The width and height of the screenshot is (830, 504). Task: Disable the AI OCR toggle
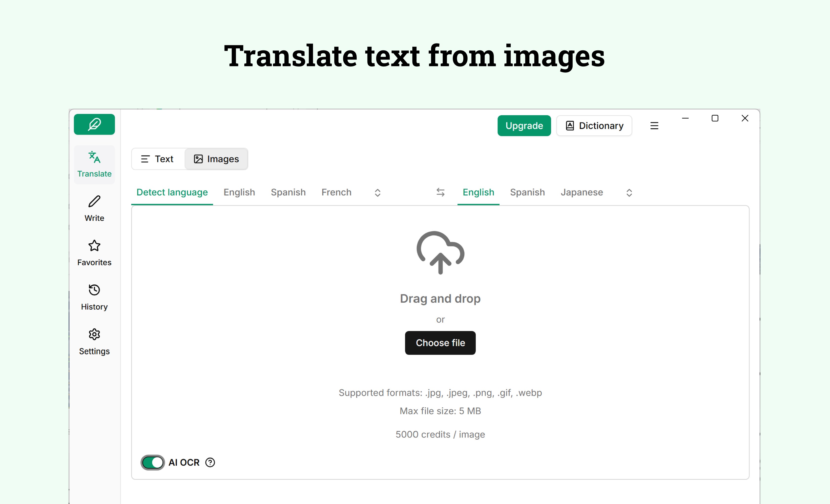coord(152,462)
